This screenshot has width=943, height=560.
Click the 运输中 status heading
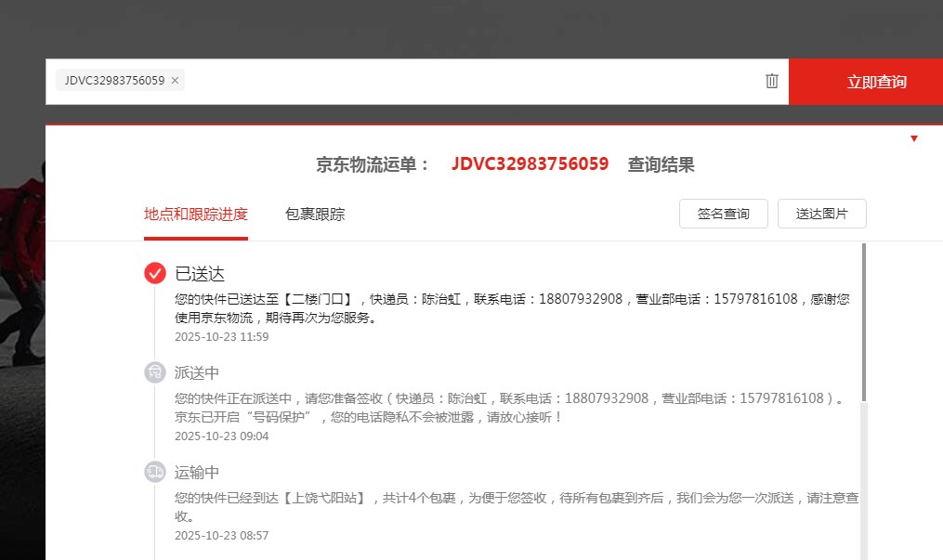pyautogui.click(x=197, y=473)
